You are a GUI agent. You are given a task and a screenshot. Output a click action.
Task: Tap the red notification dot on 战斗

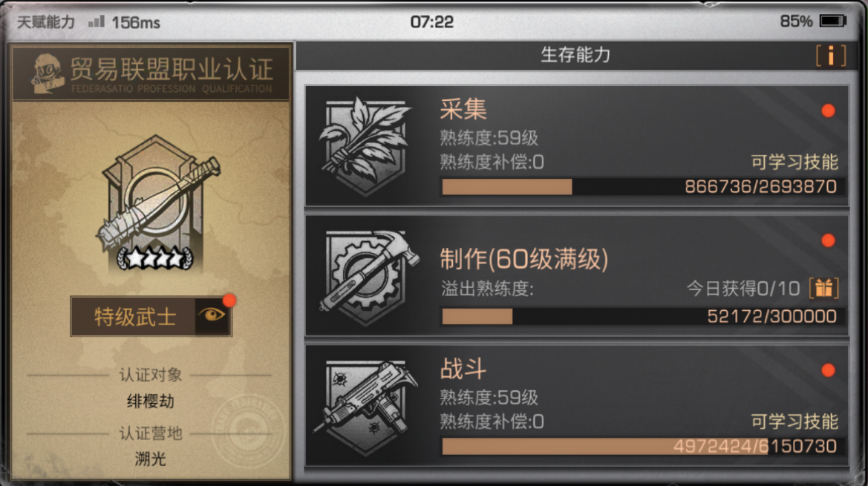click(828, 370)
